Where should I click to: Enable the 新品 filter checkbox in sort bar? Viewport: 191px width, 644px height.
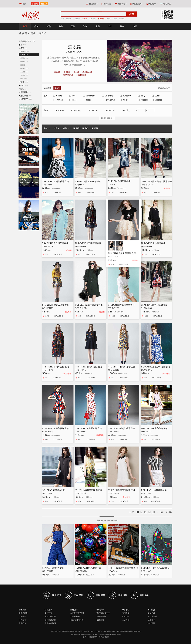(93, 129)
